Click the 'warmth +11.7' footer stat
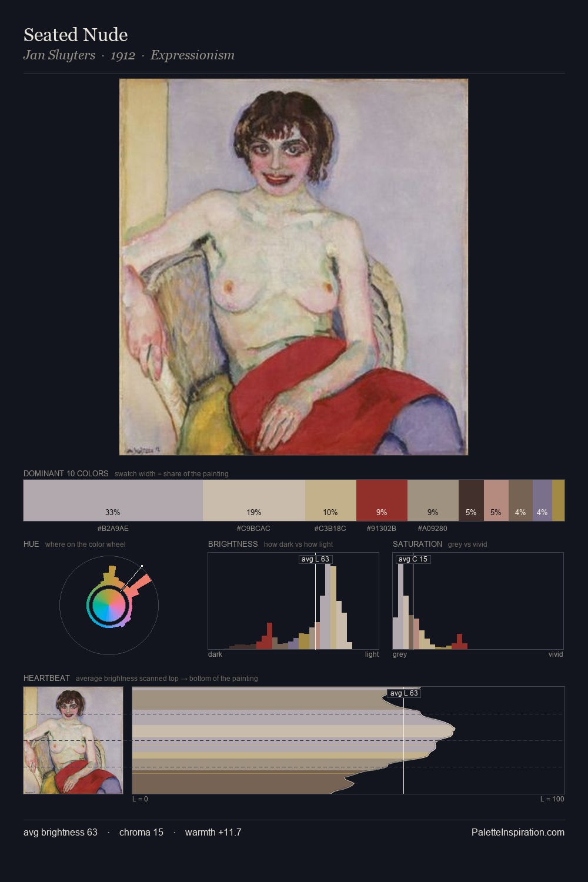 [213, 832]
